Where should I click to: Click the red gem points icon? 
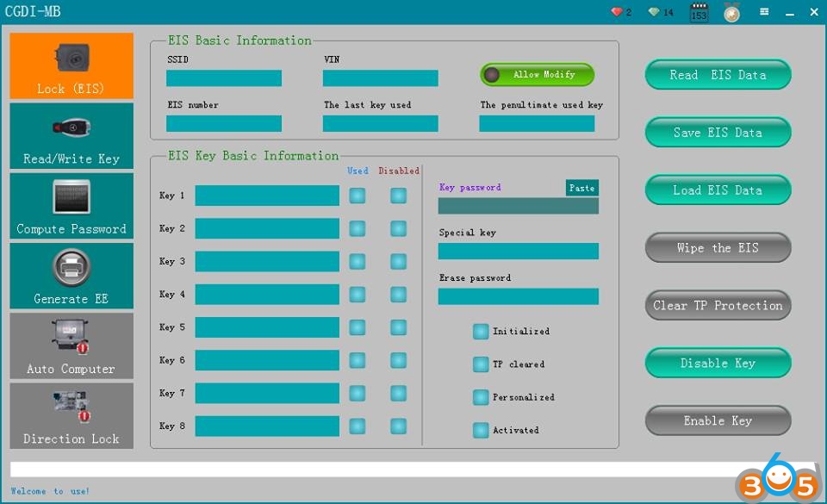point(617,12)
